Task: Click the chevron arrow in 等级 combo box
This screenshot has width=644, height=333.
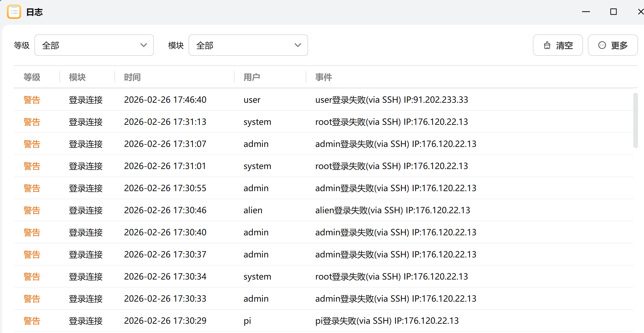Action: coord(143,45)
